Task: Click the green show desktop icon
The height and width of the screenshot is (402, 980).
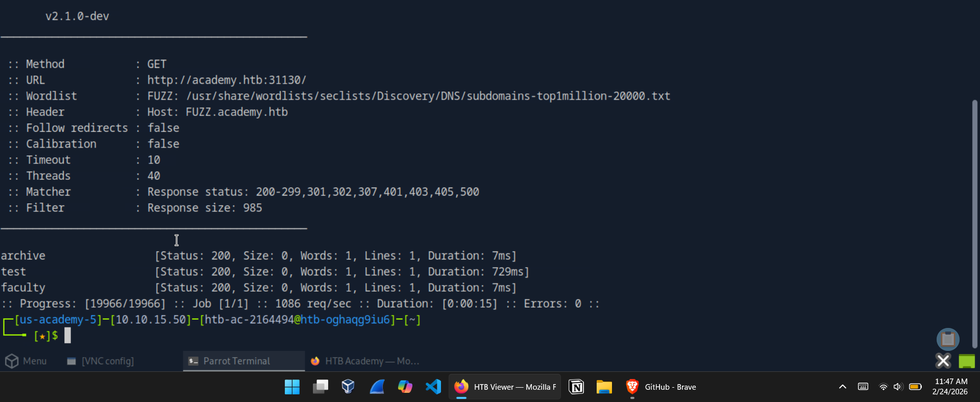Action: [967, 361]
